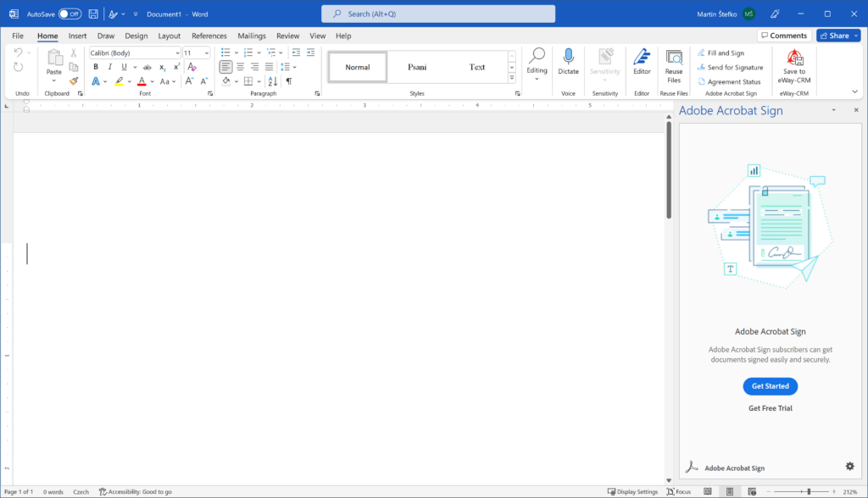This screenshot has height=498, width=868.
Task: Open Change Case dropdown
Action: pyautogui.click(x=167, y=81)
